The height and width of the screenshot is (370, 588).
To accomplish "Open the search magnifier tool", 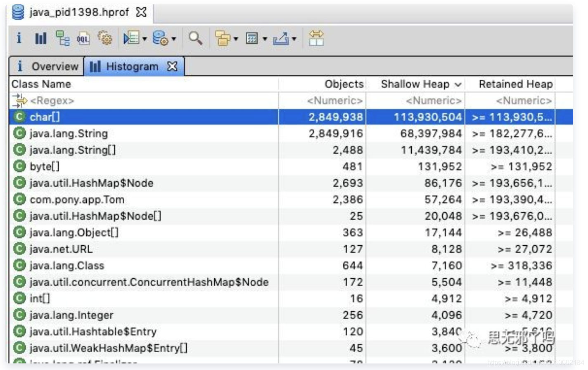I will 195,39.
